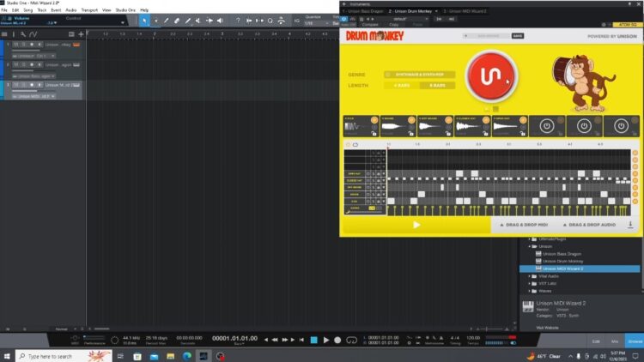Toggle plugin activate power button in Instruments header
This screenshot has height=362, width=644.
[344, 19]
